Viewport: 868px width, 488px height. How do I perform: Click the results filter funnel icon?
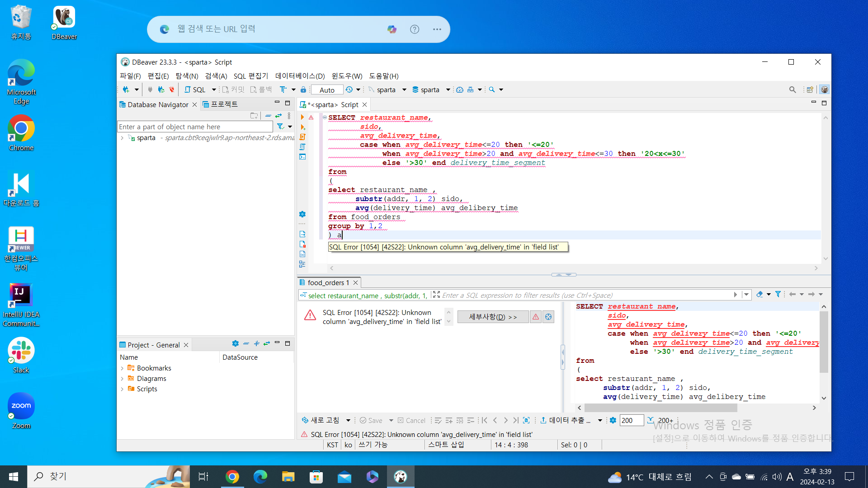point(778,295)
